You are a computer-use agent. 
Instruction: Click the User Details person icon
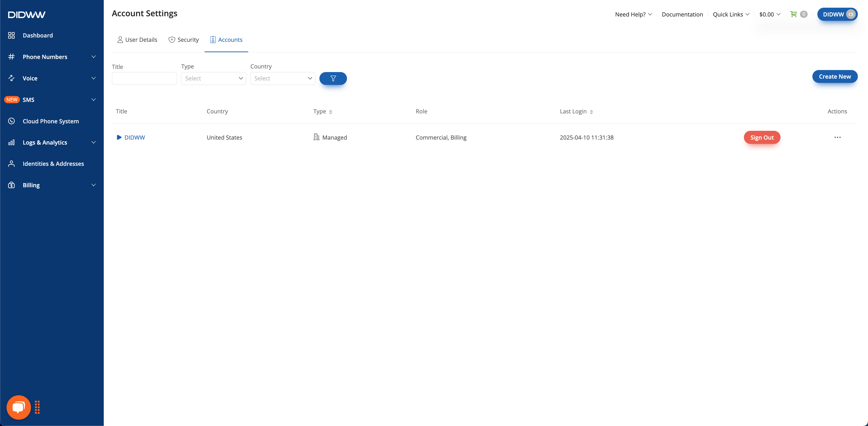(x=120, y=40)
